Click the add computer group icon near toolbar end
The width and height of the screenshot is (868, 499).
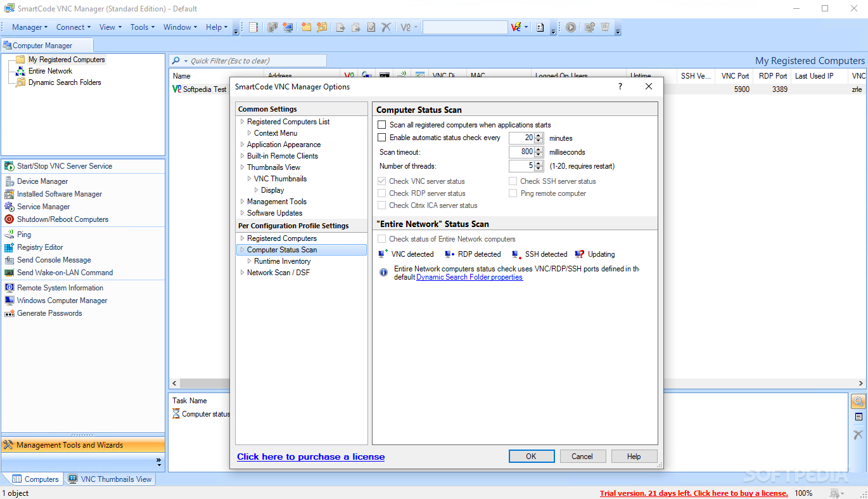[590, 27]
